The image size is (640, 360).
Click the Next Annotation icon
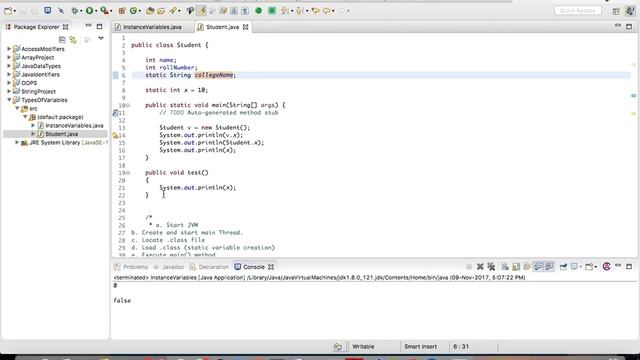click(x=284, y=11)
